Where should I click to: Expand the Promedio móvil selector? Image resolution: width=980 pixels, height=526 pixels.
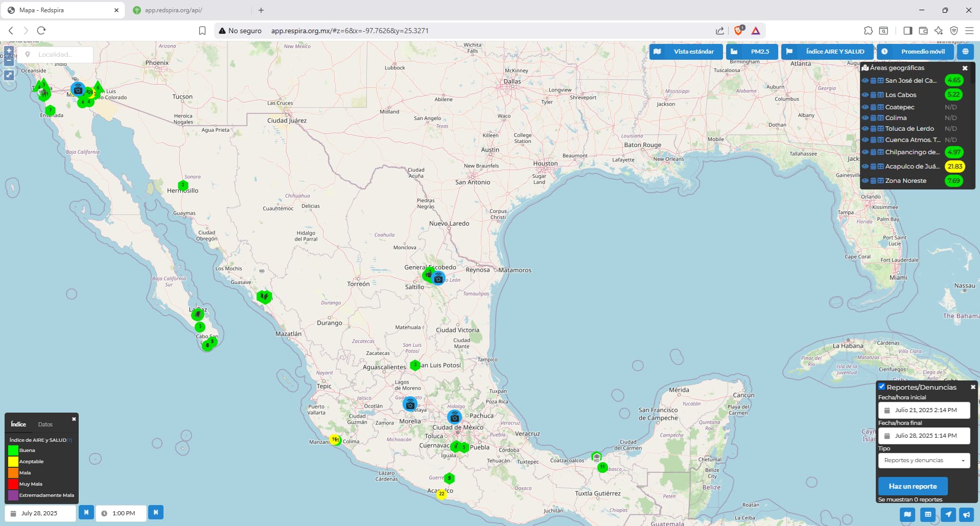[x=916, y=52]
